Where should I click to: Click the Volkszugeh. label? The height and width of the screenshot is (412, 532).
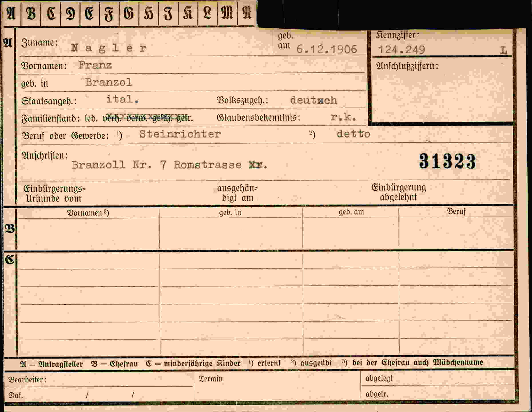point(242,100)
